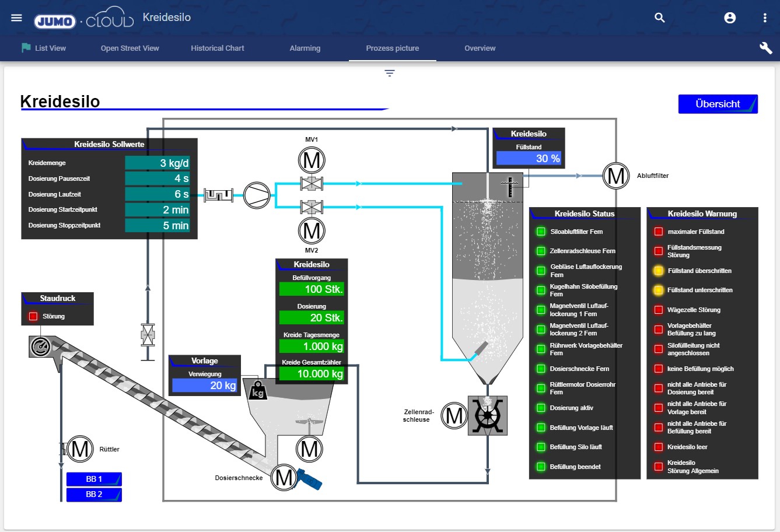Click the Übersicht button

(x=718, y=104)
